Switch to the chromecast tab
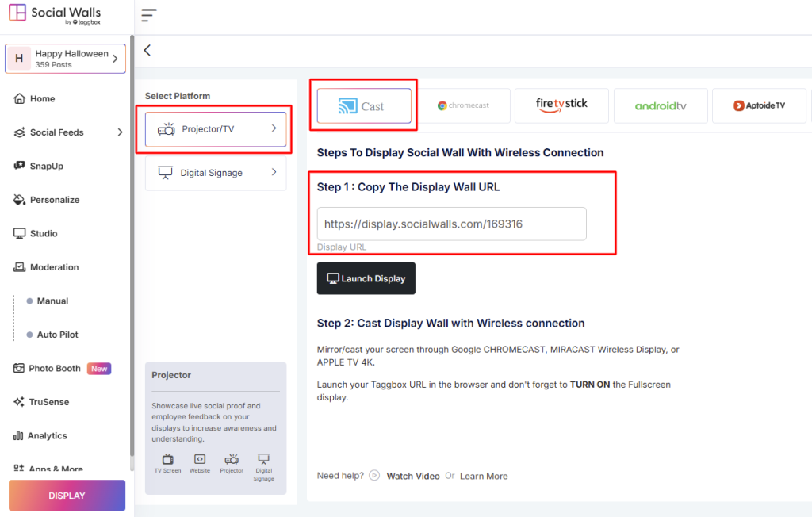This screenshot has height=517, width=812. pos(464,105)
